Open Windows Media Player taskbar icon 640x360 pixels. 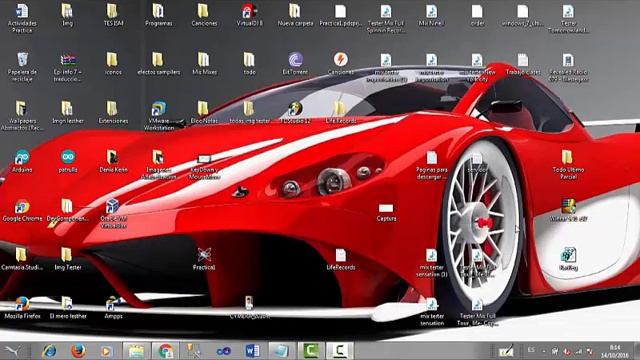[106, 351]
